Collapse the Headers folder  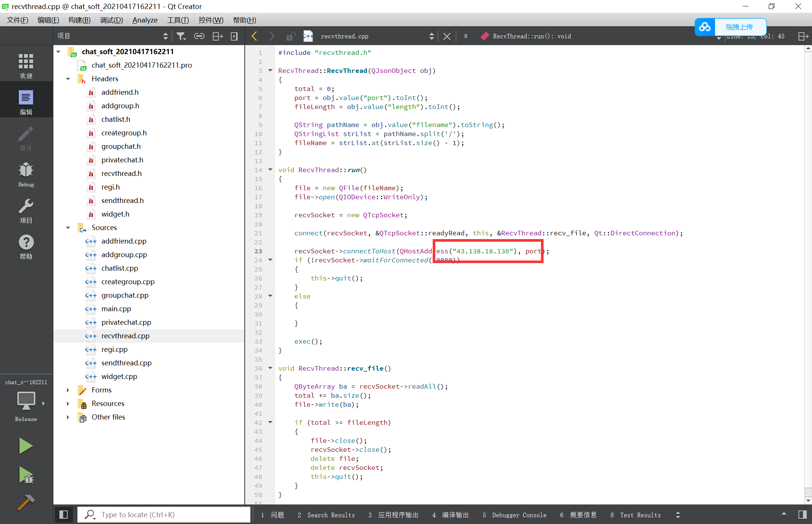pyautogui.click(x=68, y=79)
